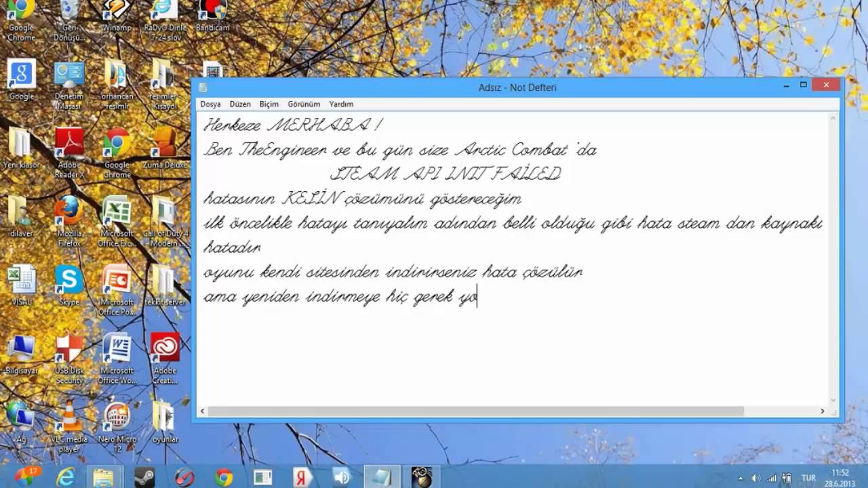Select the Bilgisayar desktop icon
The width and height of the screenshot is (868, 488).
point(21,354)
